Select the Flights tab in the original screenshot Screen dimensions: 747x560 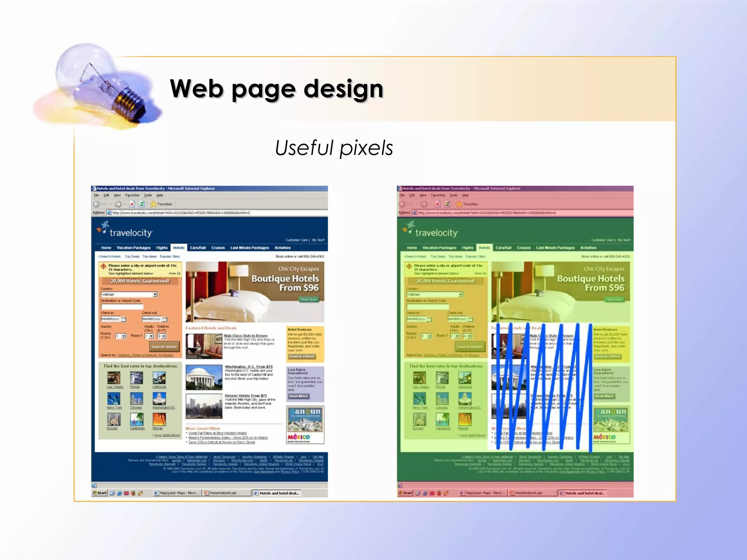tap(162, 248)
